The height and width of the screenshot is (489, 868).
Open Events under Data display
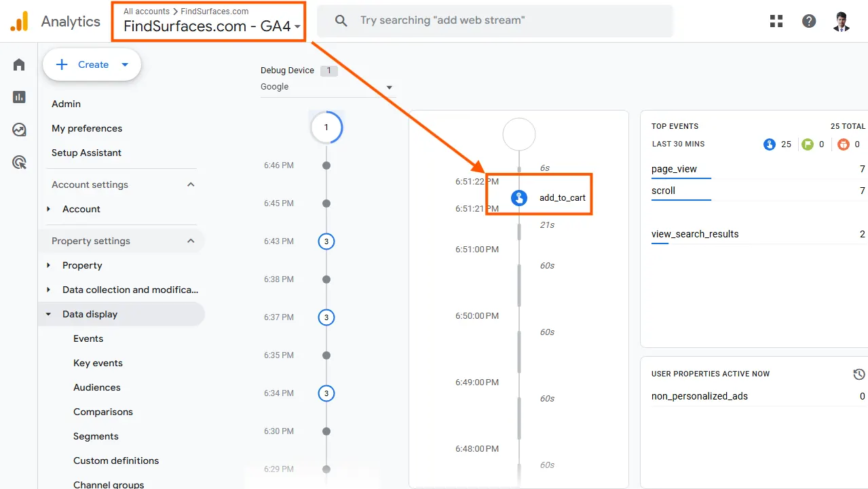click(x=88, y=338)
